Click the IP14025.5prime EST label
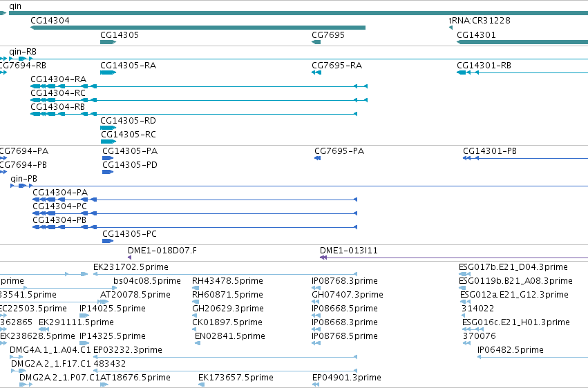Screen dimensions: 588x388 [113, 309]
